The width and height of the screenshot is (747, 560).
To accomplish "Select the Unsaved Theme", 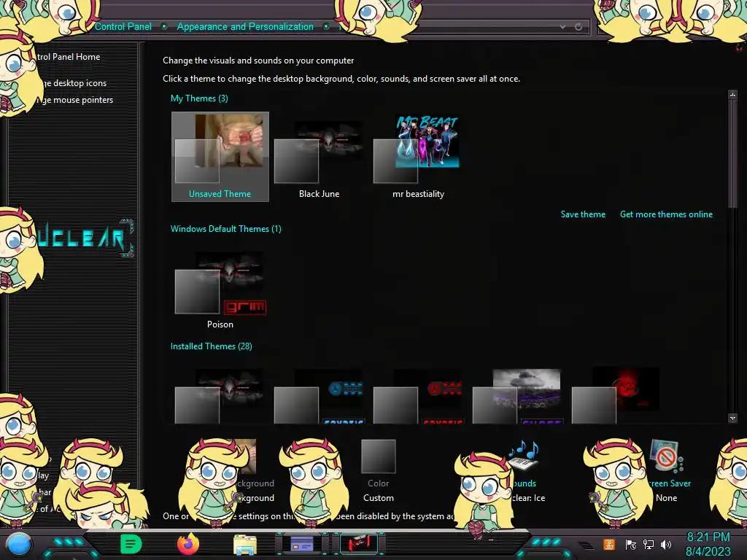I will [x=220, y=157].
